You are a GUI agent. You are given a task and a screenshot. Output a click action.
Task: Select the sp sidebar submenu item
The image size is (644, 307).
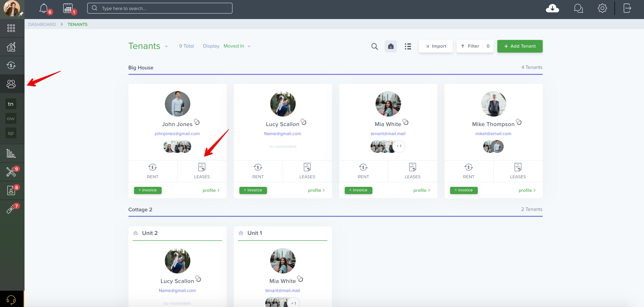[11, 133]
